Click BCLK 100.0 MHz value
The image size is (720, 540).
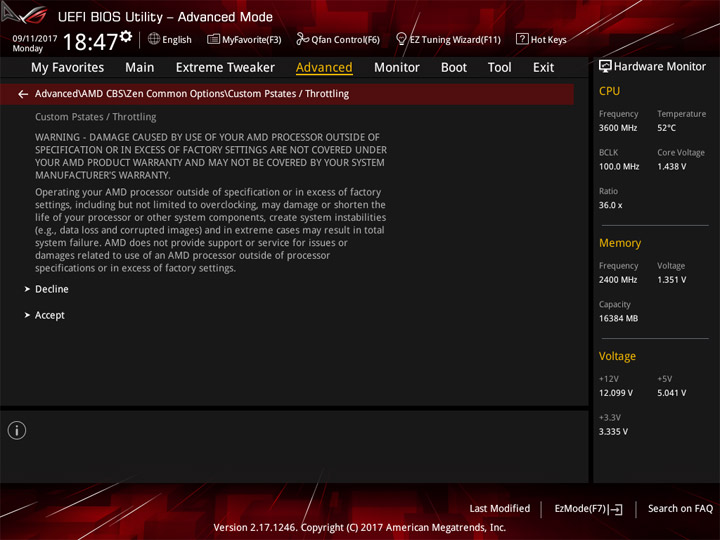619,166
